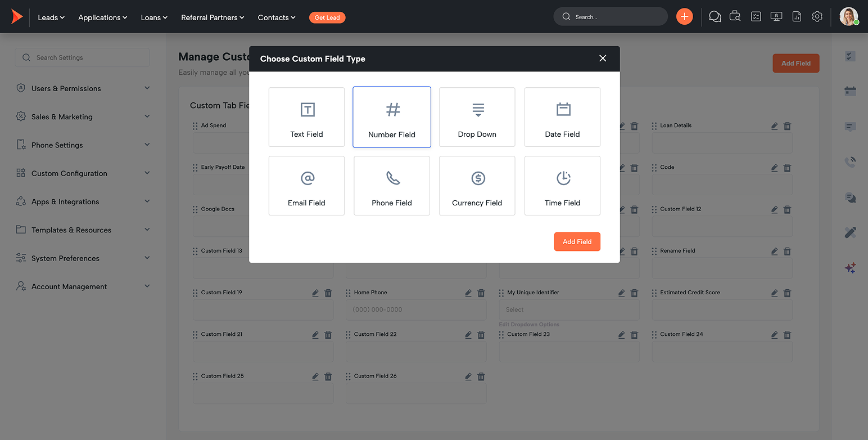Expand the Custom Configuration section
Image resolution: width=868 pixels, height=440 pixels.
[83, 173]
